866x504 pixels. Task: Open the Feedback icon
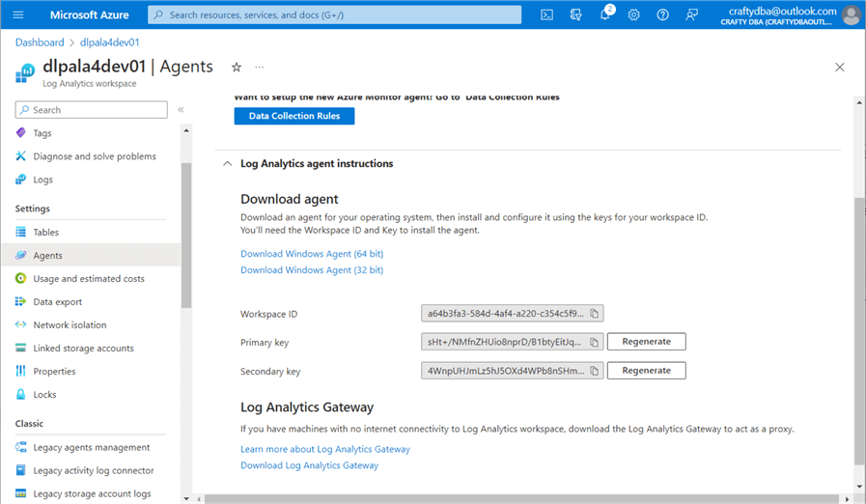tap(691, 14)
